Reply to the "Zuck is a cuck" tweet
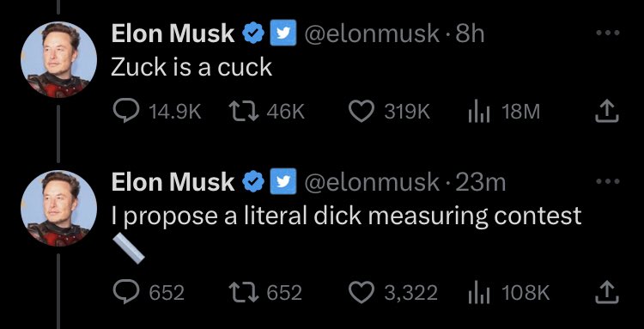Viewport: 644px width, 329px height. pos(125,112)
